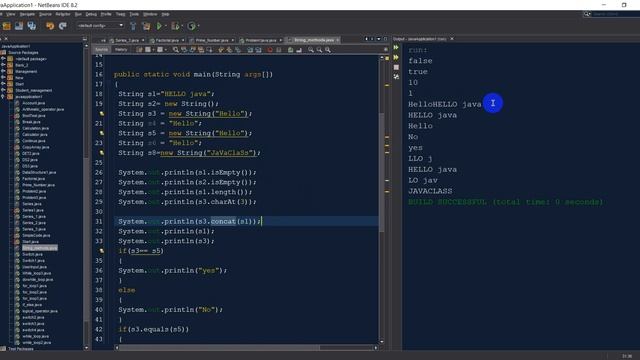Click the hint lightbulb on line 24
640x360 pixels.
(101, 153)
